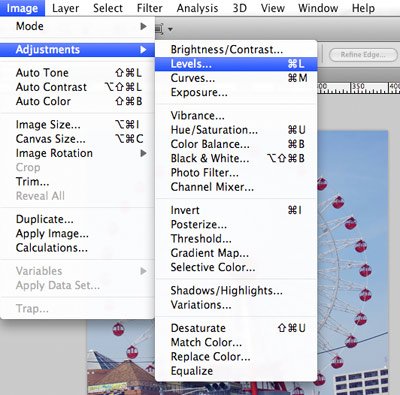The height and width of the screenshot is (395, 400).
Task: Choose Threshold adjustment
Action: point(236,239)
